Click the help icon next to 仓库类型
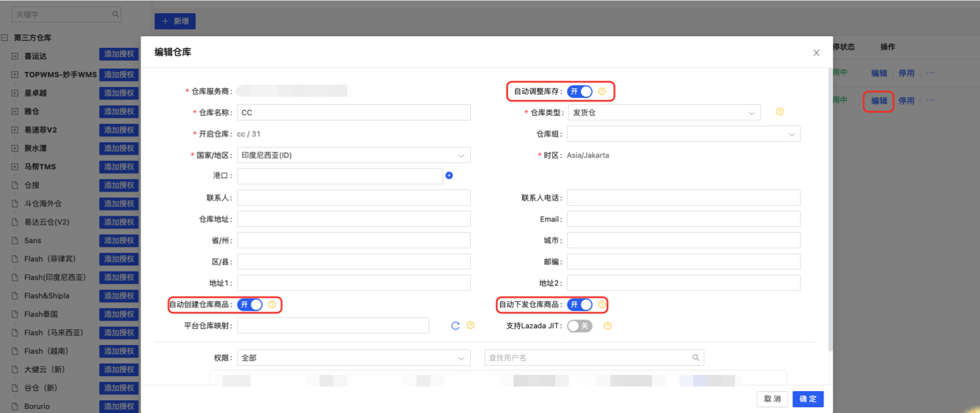The height and width of the screenshot is (413, 980). click(x=779, y=112)
